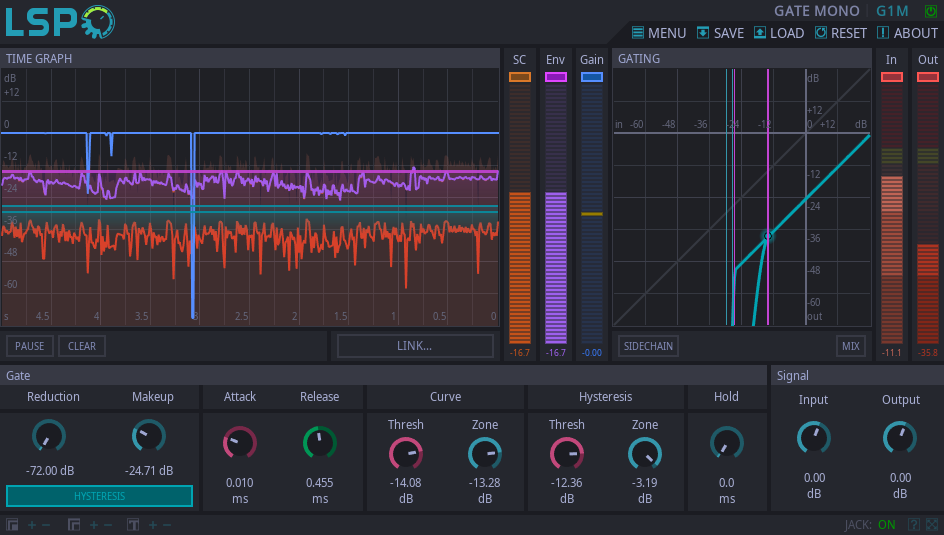Click the filled-corner UI scaling icon

tap(12, 525)
